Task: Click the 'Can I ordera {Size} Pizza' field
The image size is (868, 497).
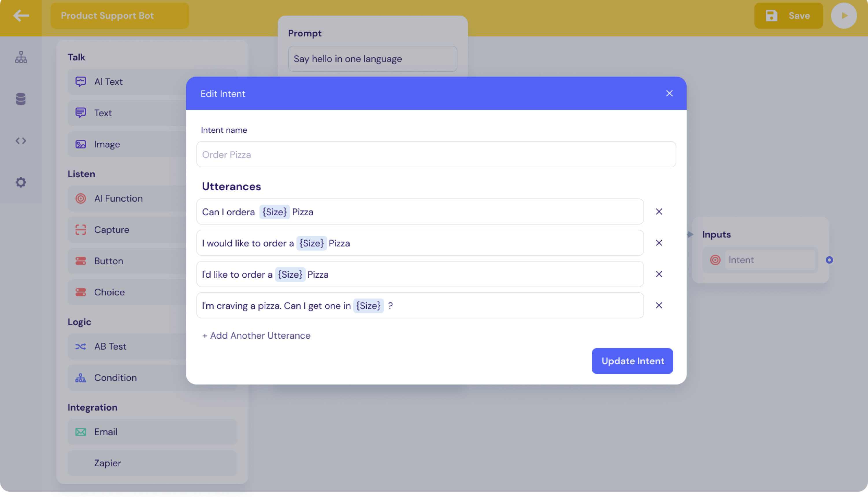Action: point(420,212)
